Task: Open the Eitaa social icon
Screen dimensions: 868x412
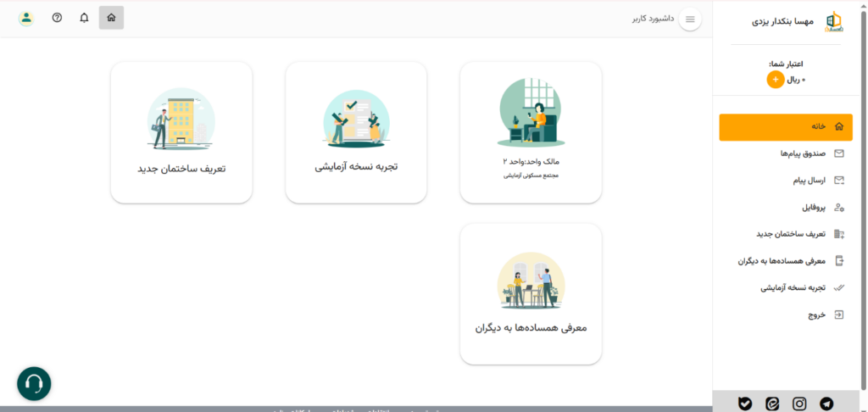Action: coord(772,404)
